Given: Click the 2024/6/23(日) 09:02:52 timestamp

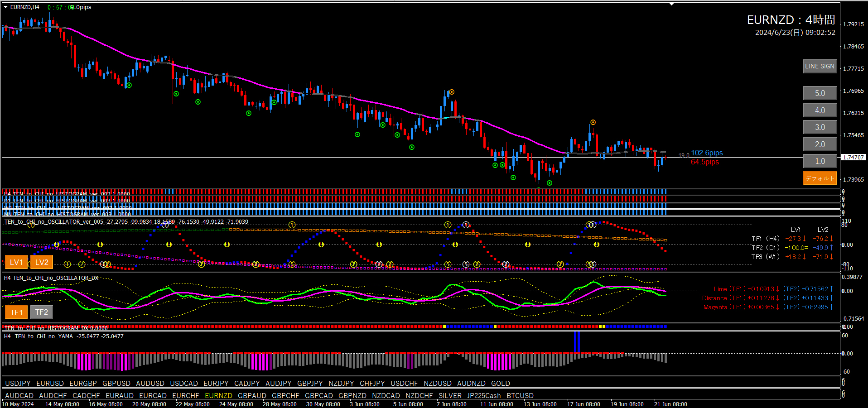Looking at the screenshot, I should [x=795, y=33].
